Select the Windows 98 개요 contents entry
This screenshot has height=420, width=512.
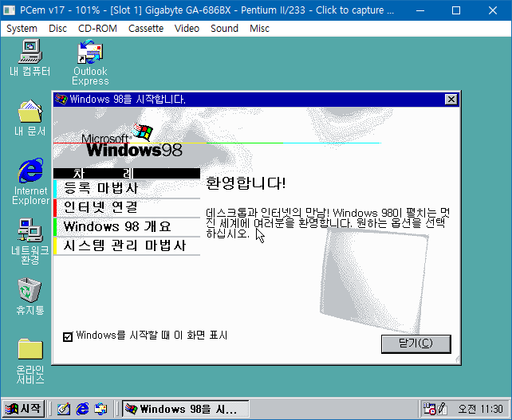(x=127, y=227)
